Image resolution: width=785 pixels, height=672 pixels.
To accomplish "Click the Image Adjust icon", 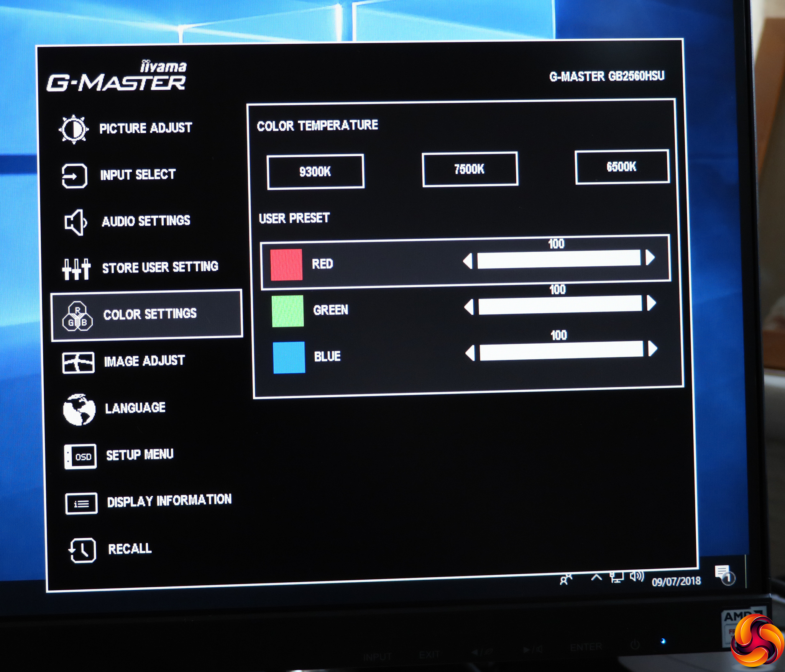I will click(78, 362).
